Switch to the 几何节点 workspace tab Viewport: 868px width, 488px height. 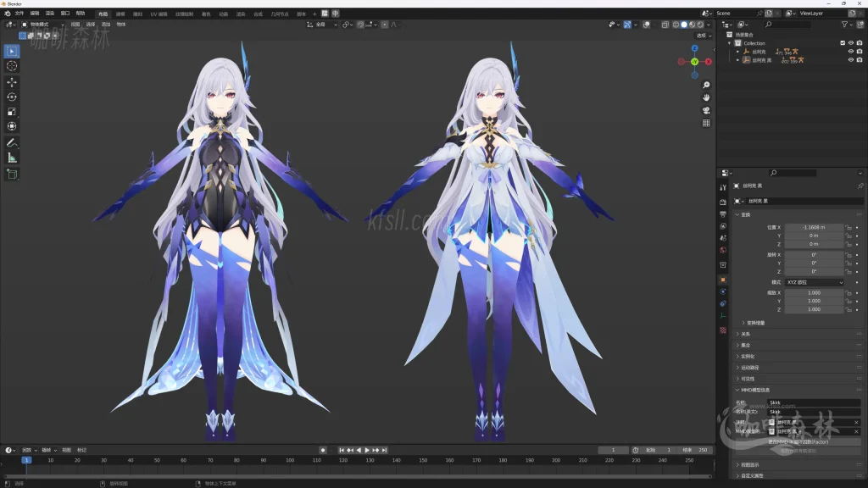(x=280, y=14)
